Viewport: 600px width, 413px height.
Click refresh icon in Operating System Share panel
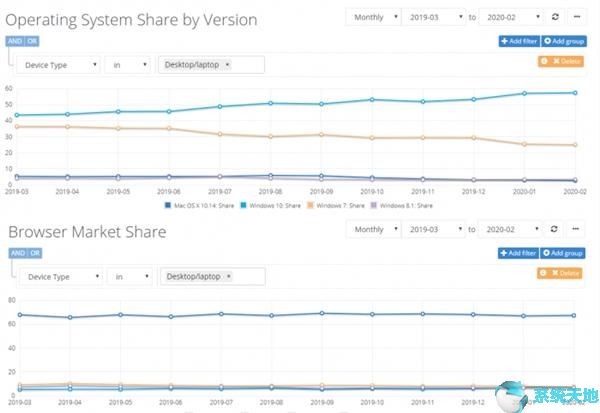click(555, 17)
